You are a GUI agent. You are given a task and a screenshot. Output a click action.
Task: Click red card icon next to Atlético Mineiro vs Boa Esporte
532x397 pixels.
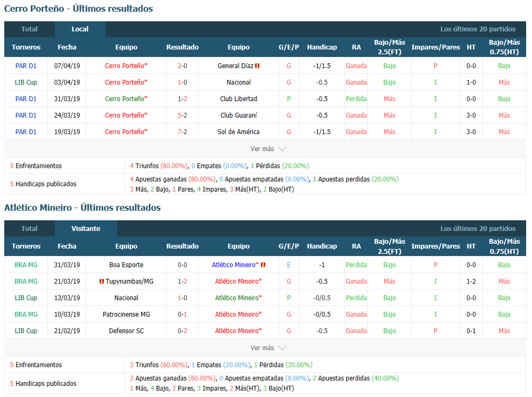tap(263, 265)
